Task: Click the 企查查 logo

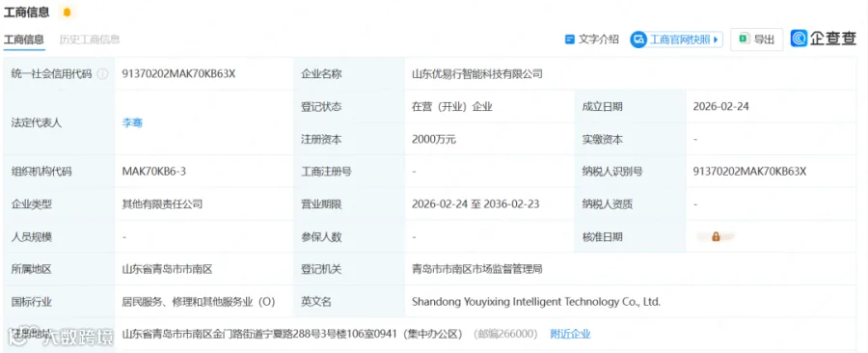Action: coord(824,39)
